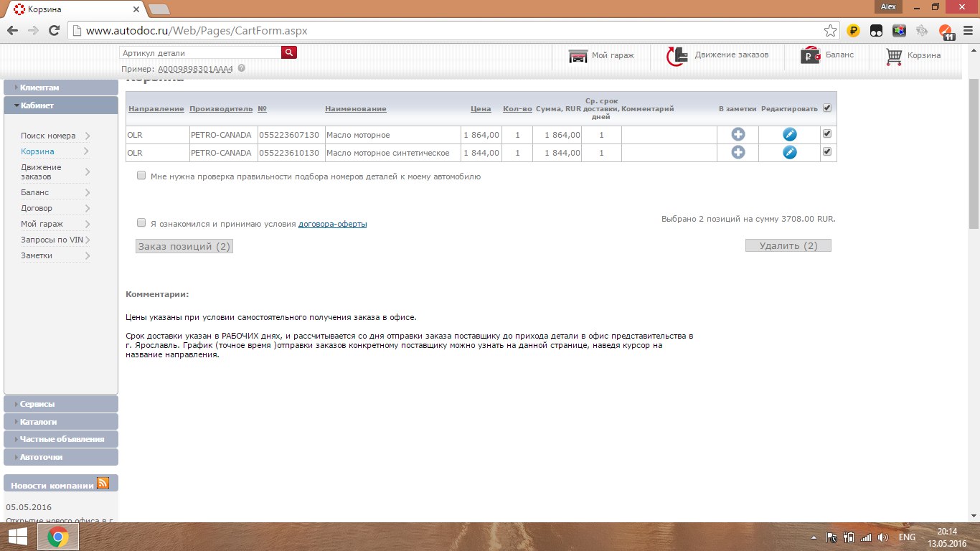Click the example number A0009898301AAA4 link
This screenshot has width=980, height=551.
pyautogui.click(x=196, y=69)
